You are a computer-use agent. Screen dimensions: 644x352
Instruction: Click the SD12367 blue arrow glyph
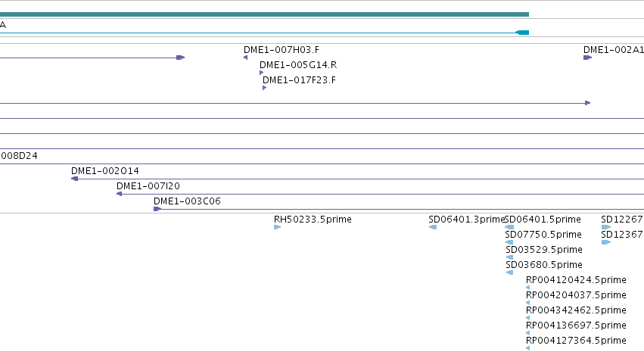click(x=606, y=242)
